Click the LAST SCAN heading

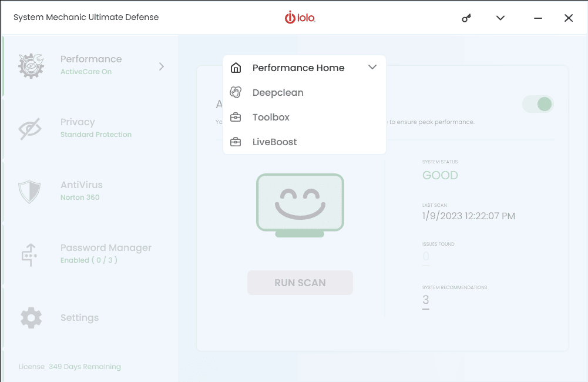point(435,205)
